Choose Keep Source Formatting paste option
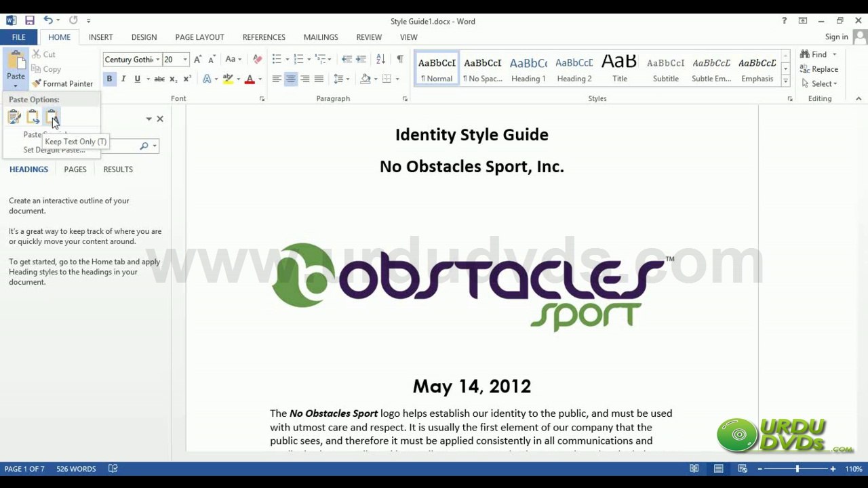The image size is (868, 488). 14,117
